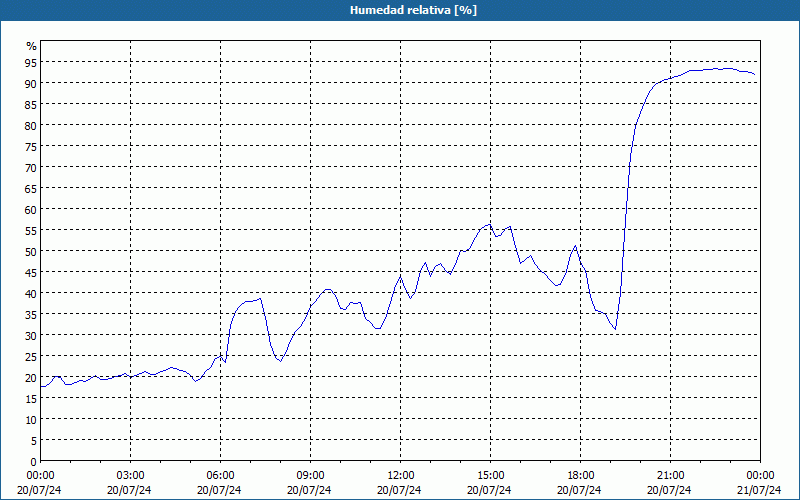Click the 25 tick label on the y-axis
Viewport: 800px width, 500px height.
31,356
